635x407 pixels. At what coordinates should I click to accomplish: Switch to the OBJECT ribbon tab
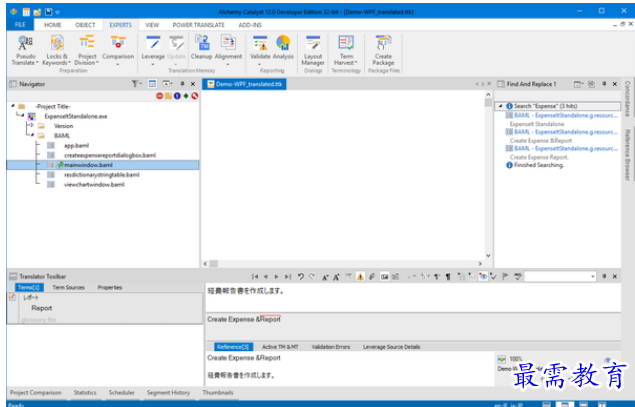click(85, 25)
